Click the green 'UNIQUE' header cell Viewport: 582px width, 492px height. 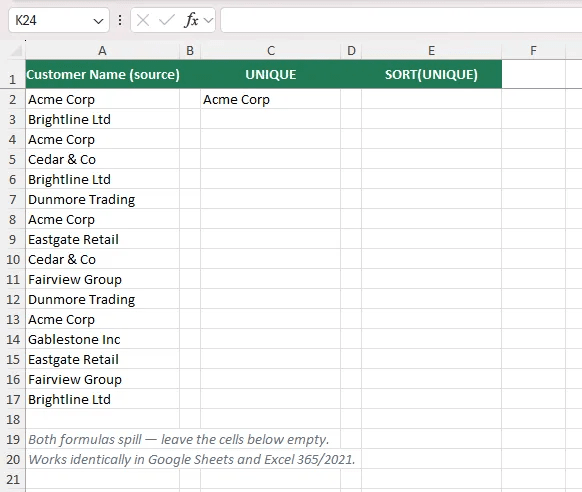point(271,74)
